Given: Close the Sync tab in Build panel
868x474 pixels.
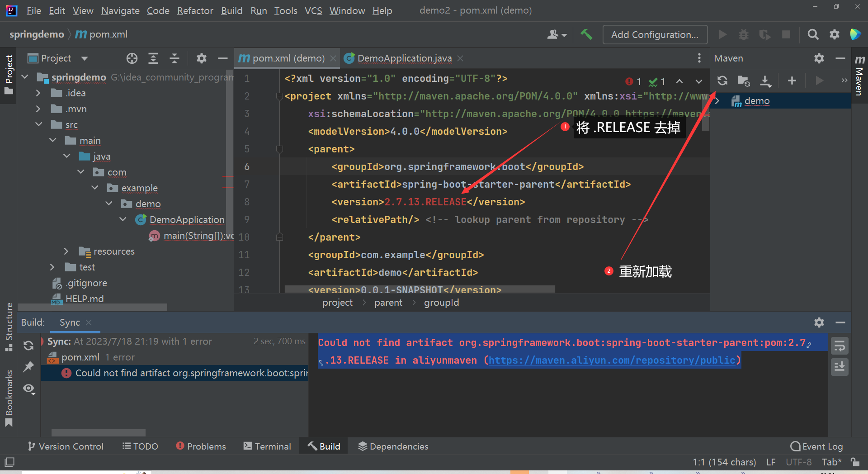Looking at the screenshot, I should (x=89, y=322).
